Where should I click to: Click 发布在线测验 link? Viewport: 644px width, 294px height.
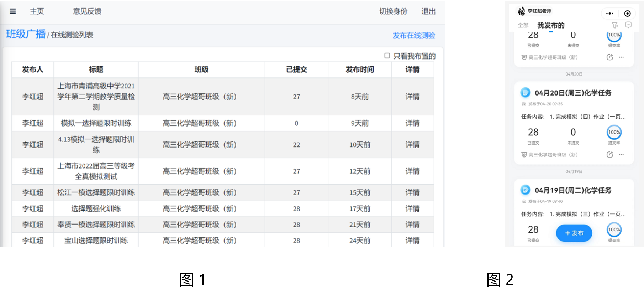click(414, 35)
